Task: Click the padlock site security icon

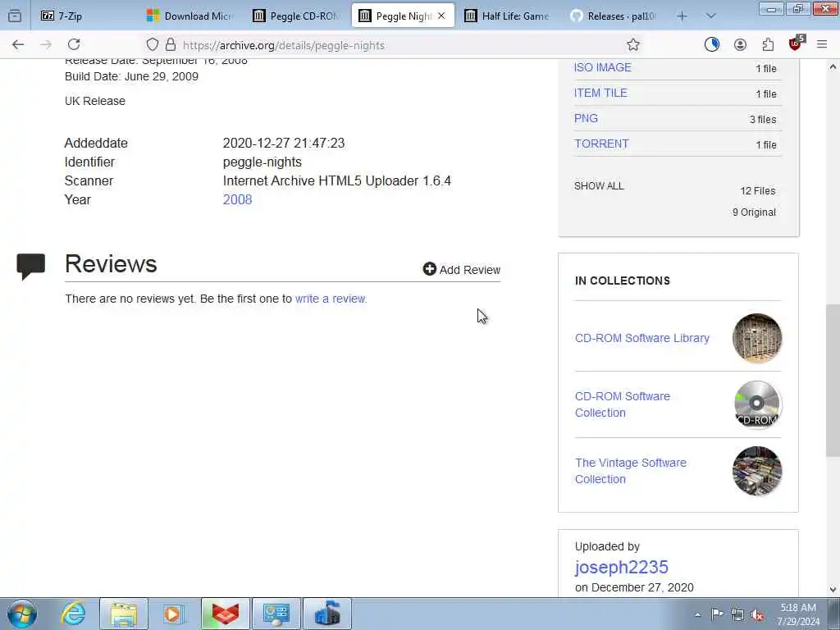Action: click(171, 45)
